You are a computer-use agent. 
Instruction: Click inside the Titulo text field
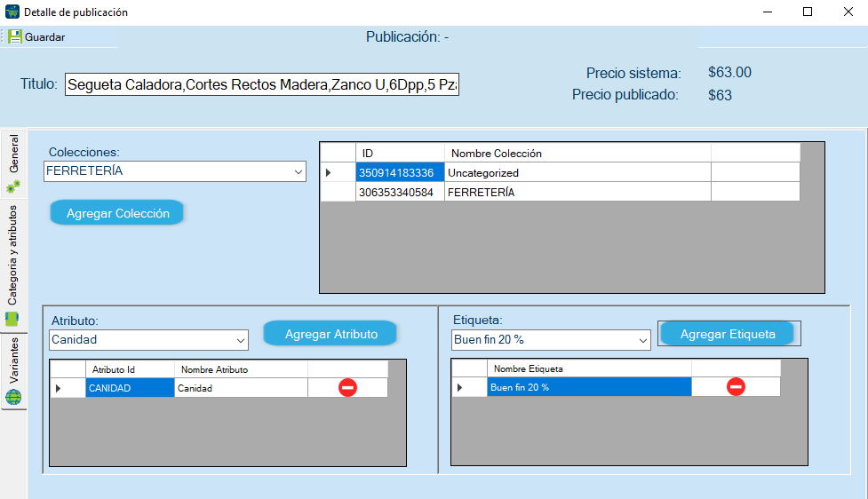click(x=262, y=84)
